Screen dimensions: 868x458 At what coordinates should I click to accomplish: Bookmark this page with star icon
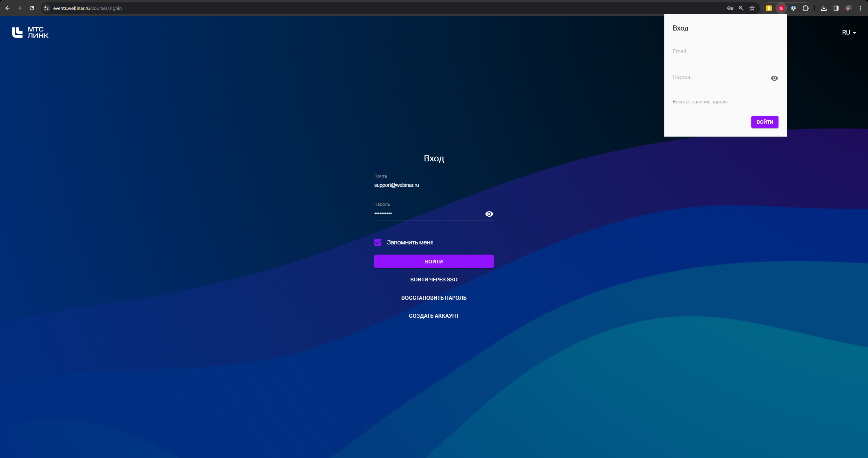click(x=752, y=8)
